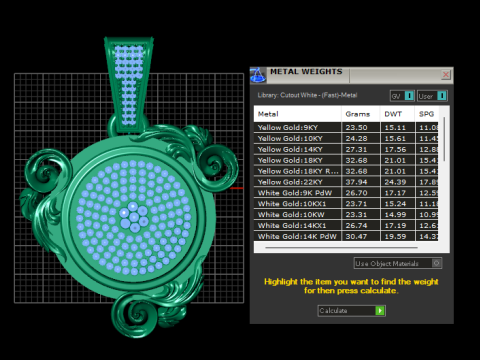
Task: Click the green arrow on Calculate
Action: tap(380, 311)
